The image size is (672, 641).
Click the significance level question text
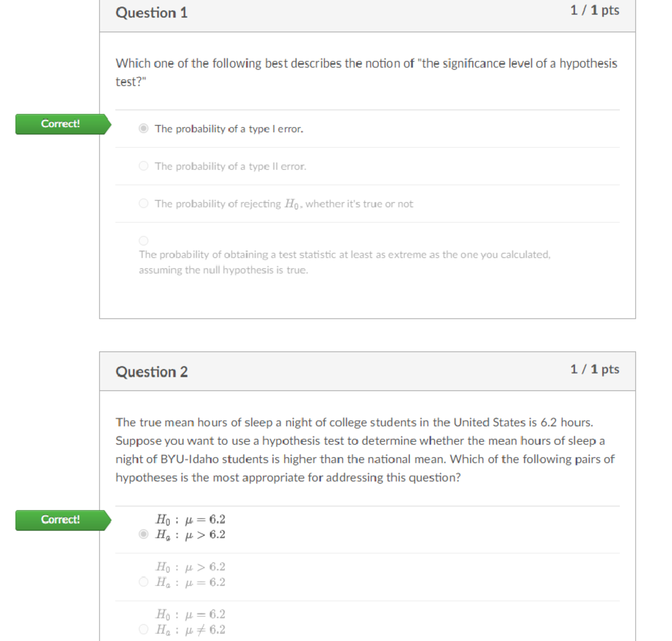(366, 72)
